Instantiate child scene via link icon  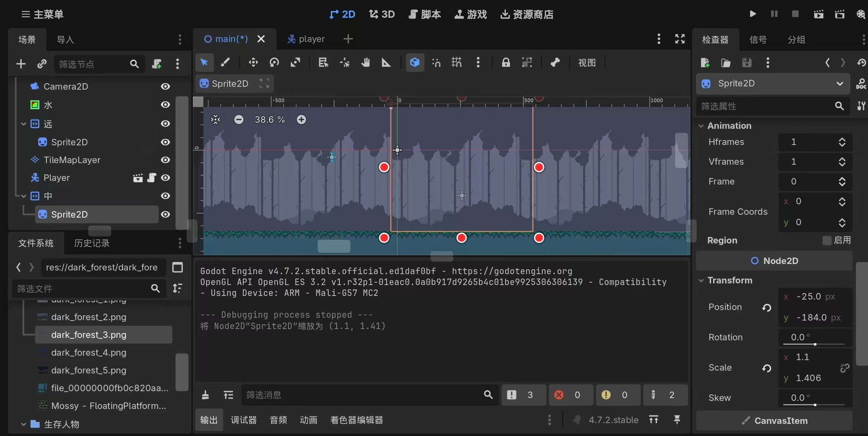pyautogui.click(x=42, y=64)
